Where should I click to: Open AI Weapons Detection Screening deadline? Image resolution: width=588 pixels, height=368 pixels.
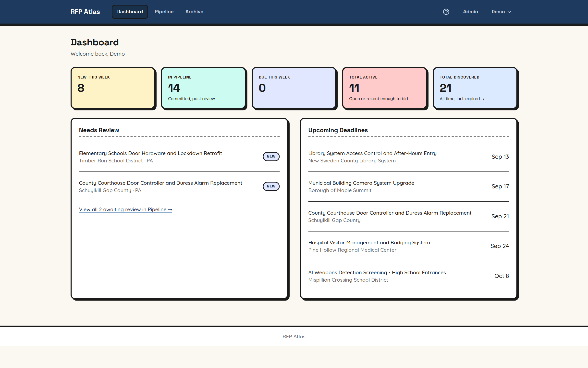click(x=408, y=276)
